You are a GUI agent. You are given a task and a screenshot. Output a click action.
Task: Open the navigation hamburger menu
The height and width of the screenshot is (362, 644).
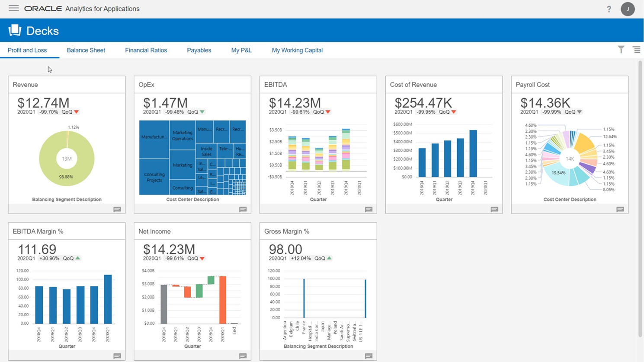[13, 8]
